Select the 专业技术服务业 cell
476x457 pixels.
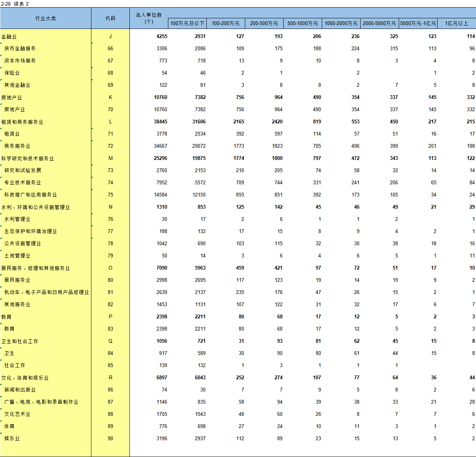click(x=23, y=183)
